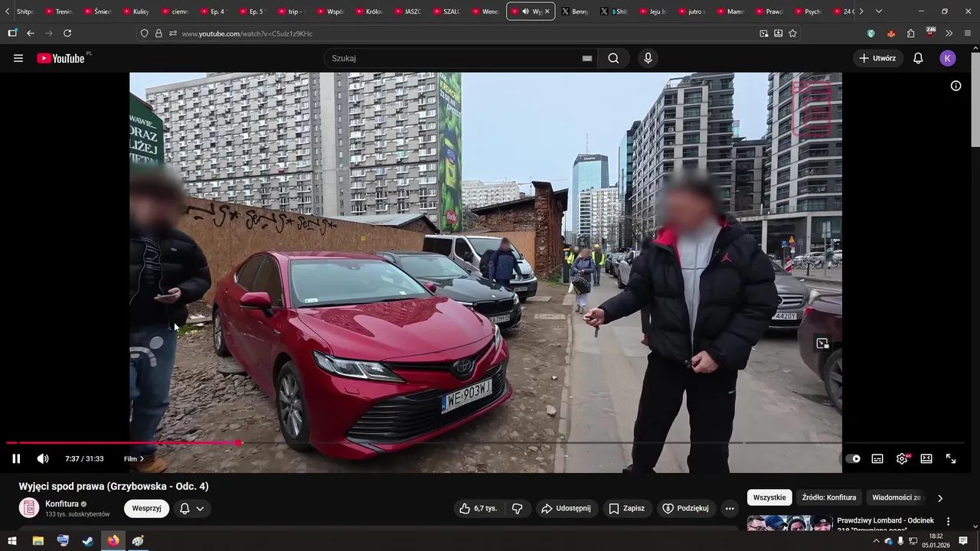Toggle autoplay switch in the player
The width and height of the screenshot is (980, 551).
[x=853, y=458]
